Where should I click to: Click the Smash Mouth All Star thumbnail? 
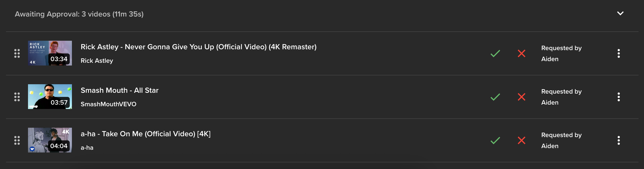pos(50,97)
